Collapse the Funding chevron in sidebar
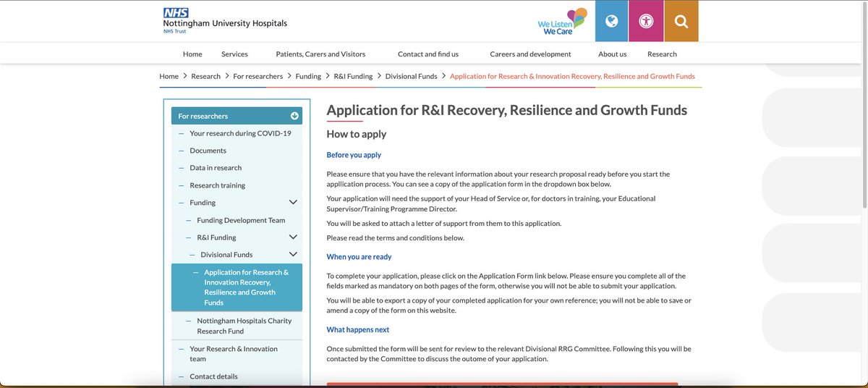This screenshot has height=388, width=868. point(293,203)
